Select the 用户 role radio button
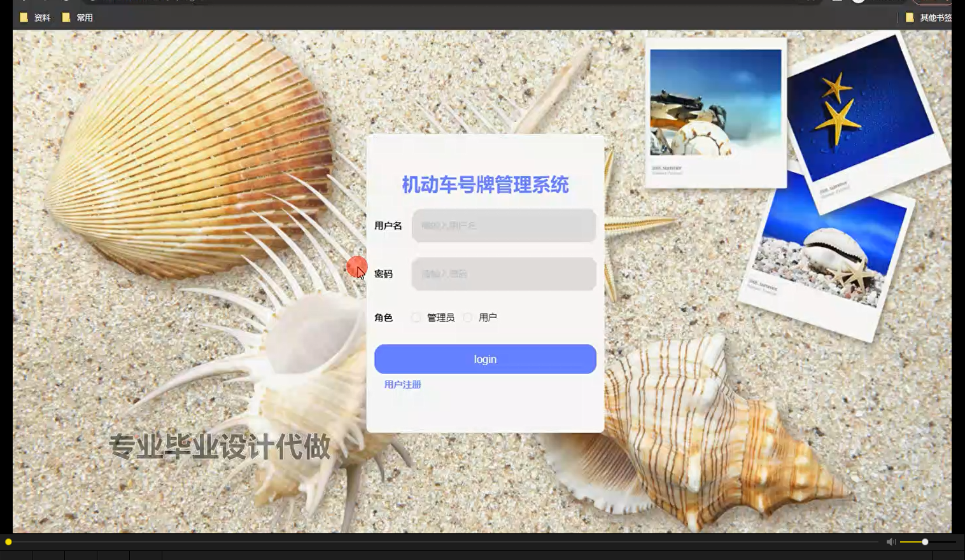Image resolution: width=965 pixels, height=560 pixels. [468, 317]
